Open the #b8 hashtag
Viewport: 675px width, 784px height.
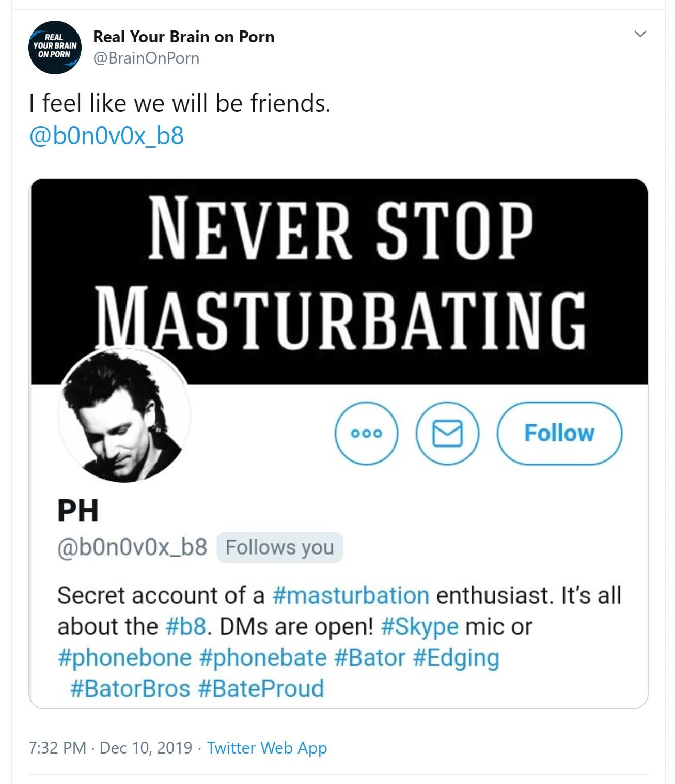[x=186, y=626]
